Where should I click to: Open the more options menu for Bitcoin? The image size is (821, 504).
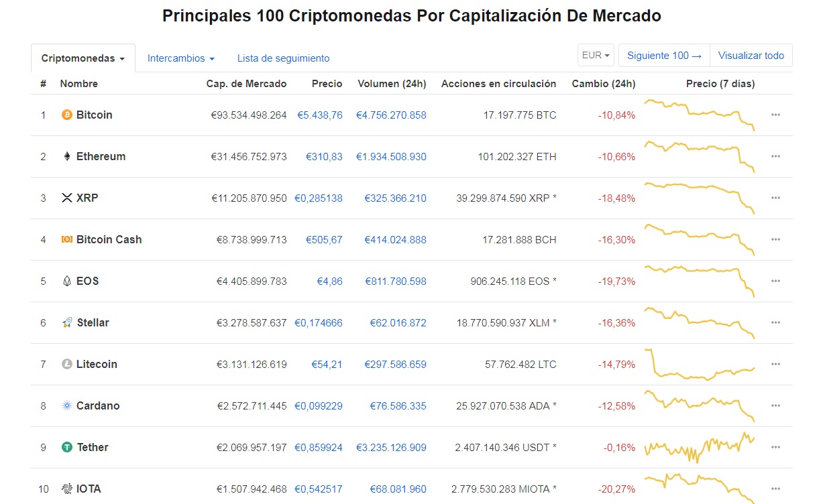(x=775, y=115)
